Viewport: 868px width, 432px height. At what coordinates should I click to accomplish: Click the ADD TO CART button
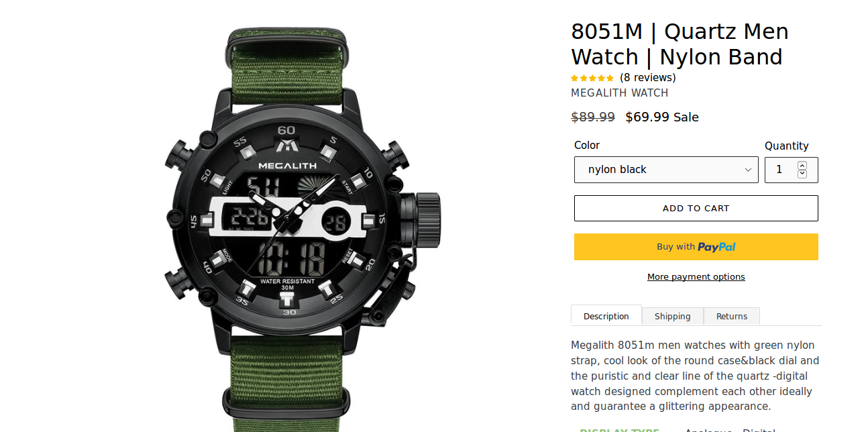coord(696,208)
